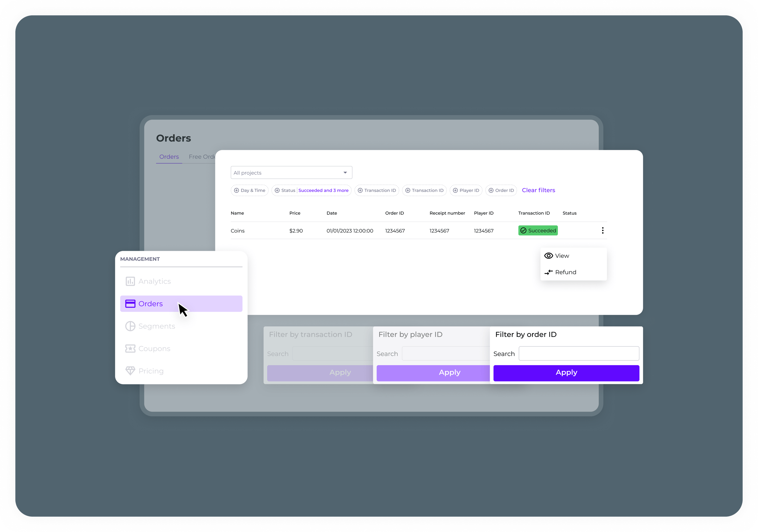Go to Pricing in the Management menu
This screenshot has height=532, width=758.
181,371
